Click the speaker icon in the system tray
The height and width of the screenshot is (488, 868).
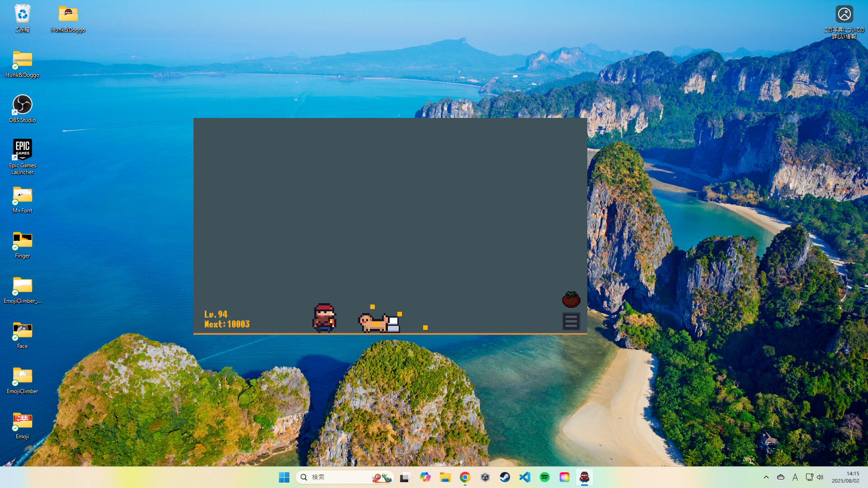[x=820, y=477]
